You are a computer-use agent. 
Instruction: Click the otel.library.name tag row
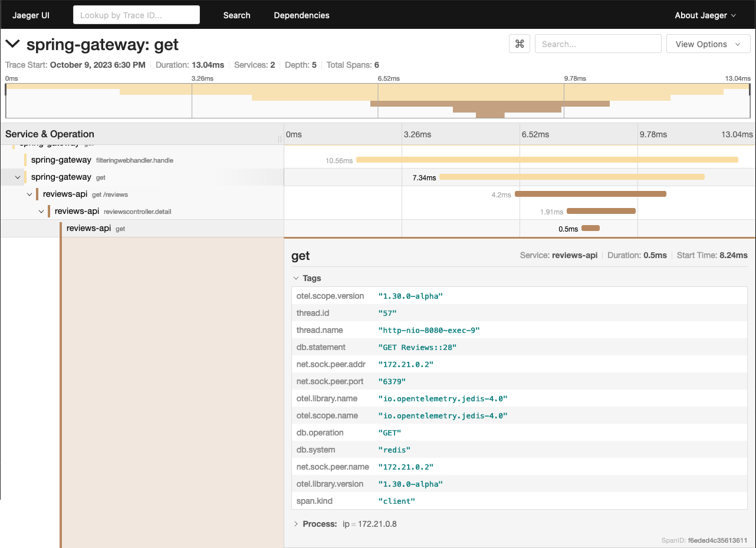[x=520, y=398]
